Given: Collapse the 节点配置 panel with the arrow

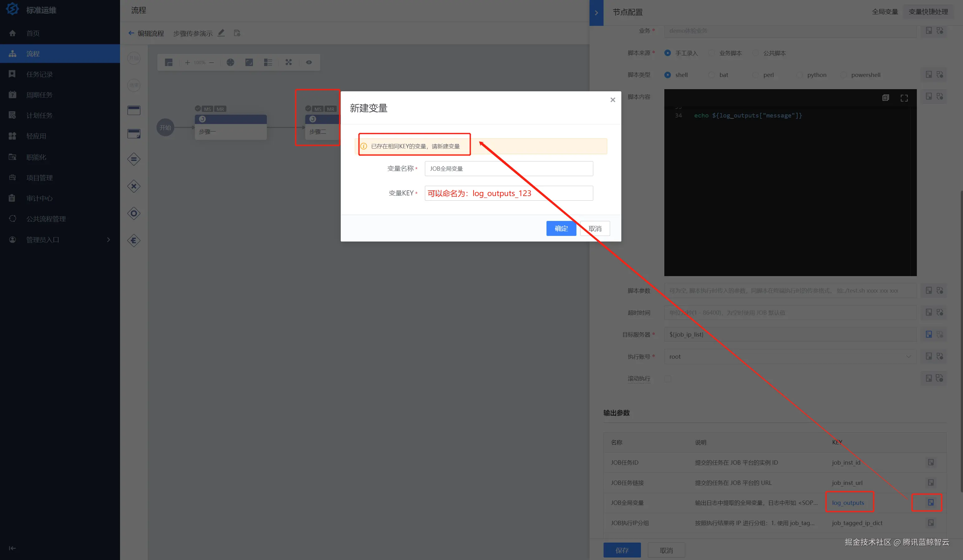Looking at the screenshot, I should pos(596,12).
